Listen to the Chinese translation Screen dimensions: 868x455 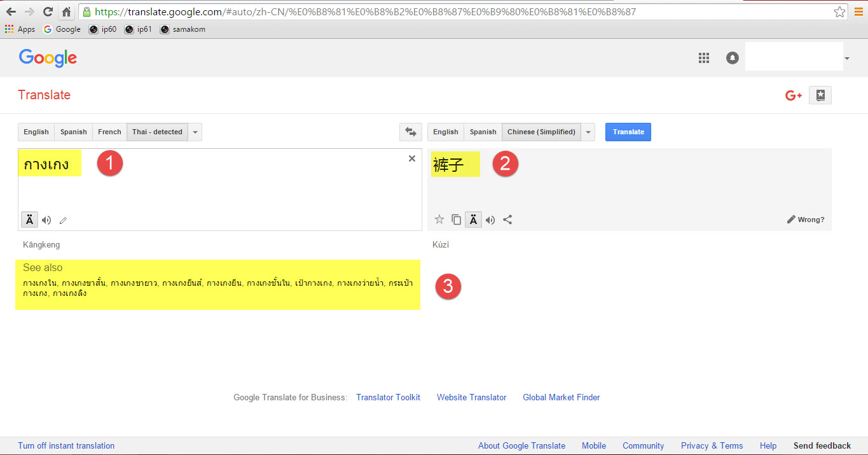click(x=490, y=220)
